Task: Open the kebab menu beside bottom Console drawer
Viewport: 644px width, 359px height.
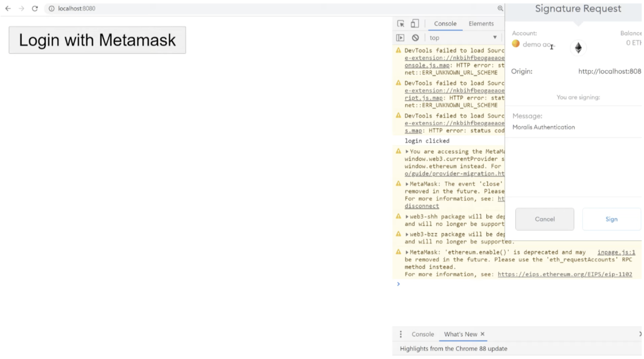Action: pyautogui.click(x=401, y=334)
